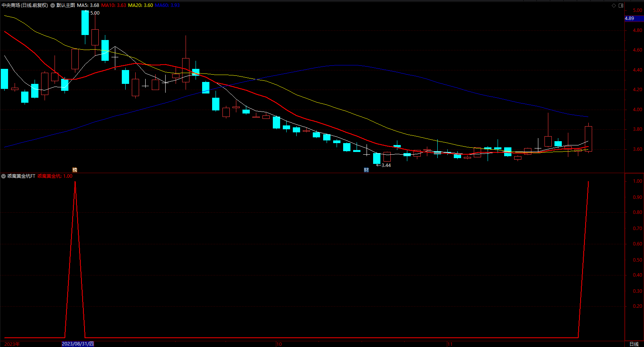Click the 5.00 high price annotation
The image size is (644, 347).
pyautogui.click(x=95, y=13)
